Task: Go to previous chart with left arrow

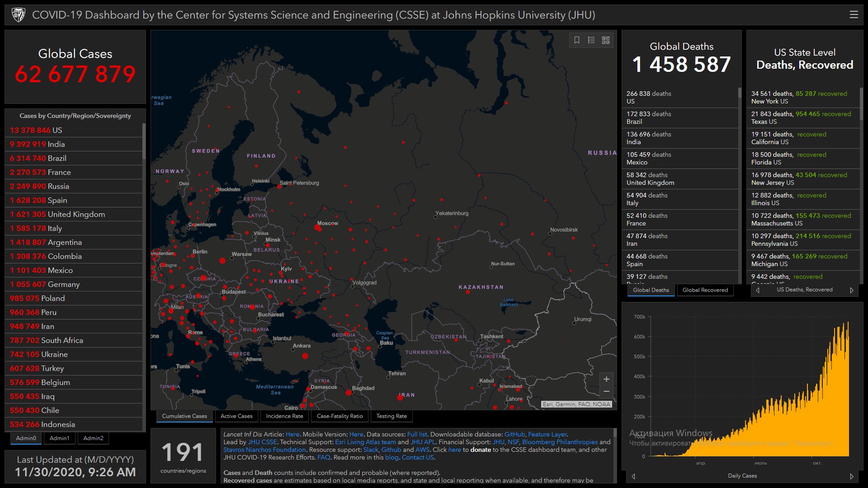Action: (x=633, y=476)
